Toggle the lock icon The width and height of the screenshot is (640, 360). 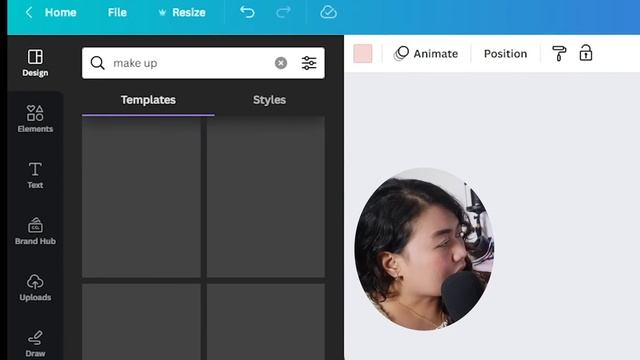tap(586, 53)
